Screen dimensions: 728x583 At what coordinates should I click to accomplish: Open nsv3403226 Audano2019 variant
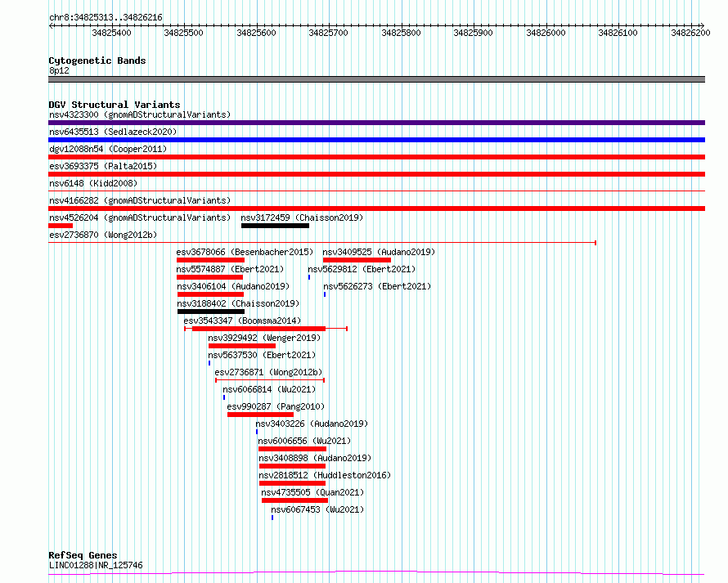click(x=312, y=424)
